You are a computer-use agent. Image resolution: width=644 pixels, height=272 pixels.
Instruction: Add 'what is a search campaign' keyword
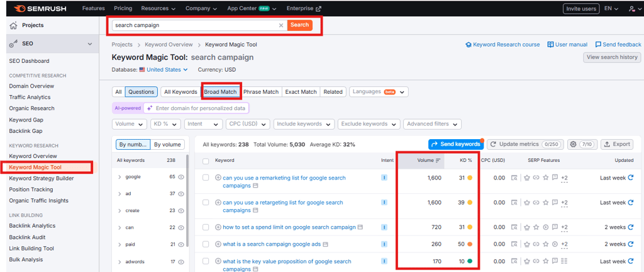click(218, 244)
